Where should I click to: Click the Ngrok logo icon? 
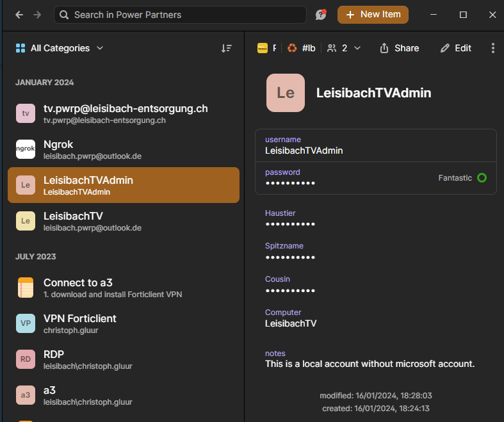tap(26, 149)
